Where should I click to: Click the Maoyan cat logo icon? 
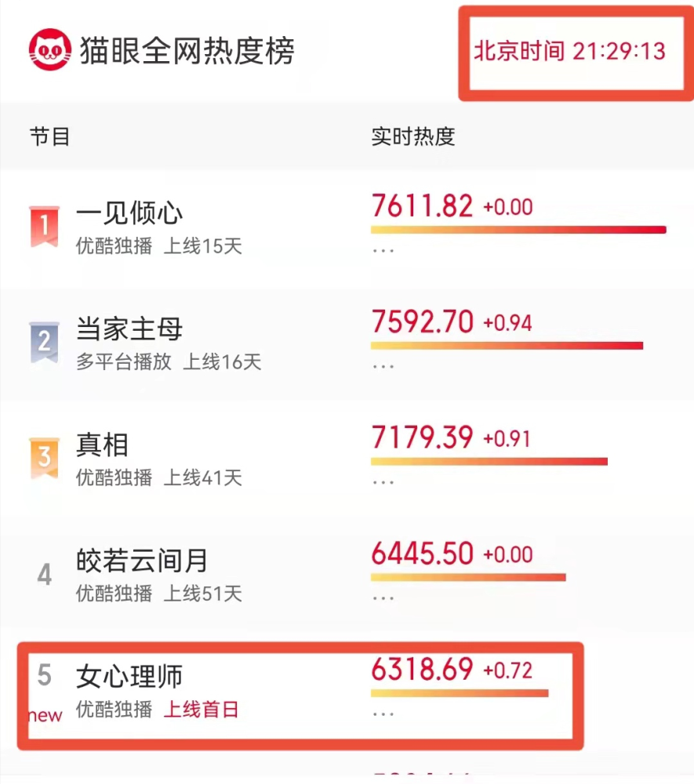tap(49, 49)
